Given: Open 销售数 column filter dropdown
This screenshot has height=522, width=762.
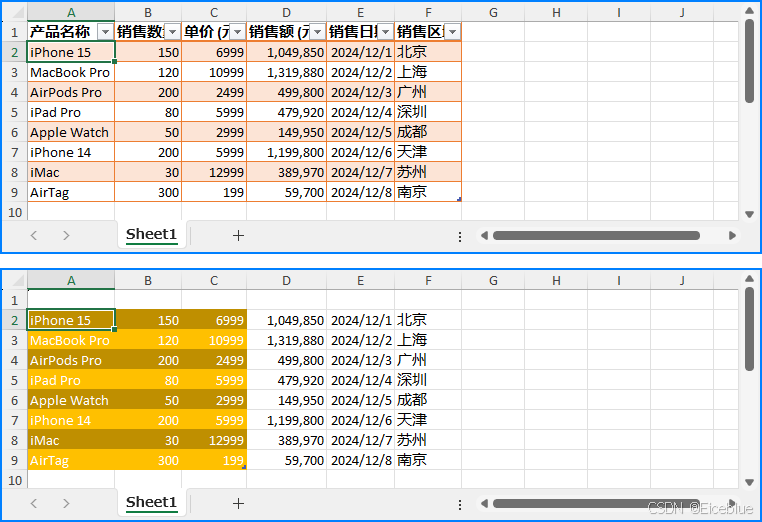Looking at the screenshot, I should click(x=173, y=32).
